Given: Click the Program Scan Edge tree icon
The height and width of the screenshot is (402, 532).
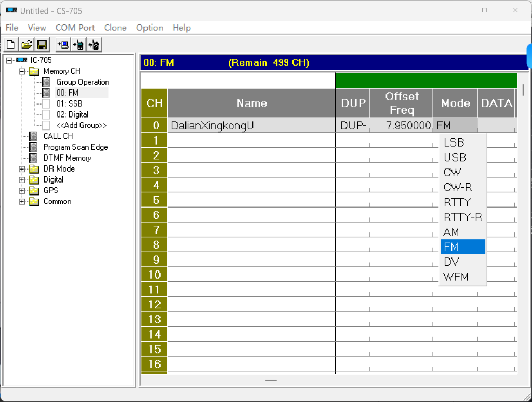Looking at the screenshot, I should [x=33, y=147].
